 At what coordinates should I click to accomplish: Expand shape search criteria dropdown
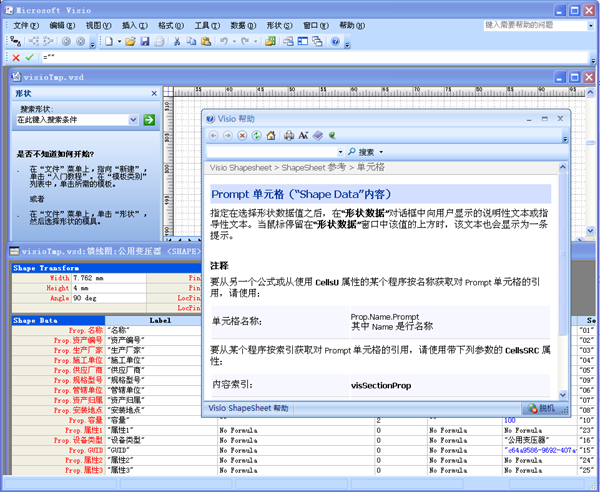[133, 120]
